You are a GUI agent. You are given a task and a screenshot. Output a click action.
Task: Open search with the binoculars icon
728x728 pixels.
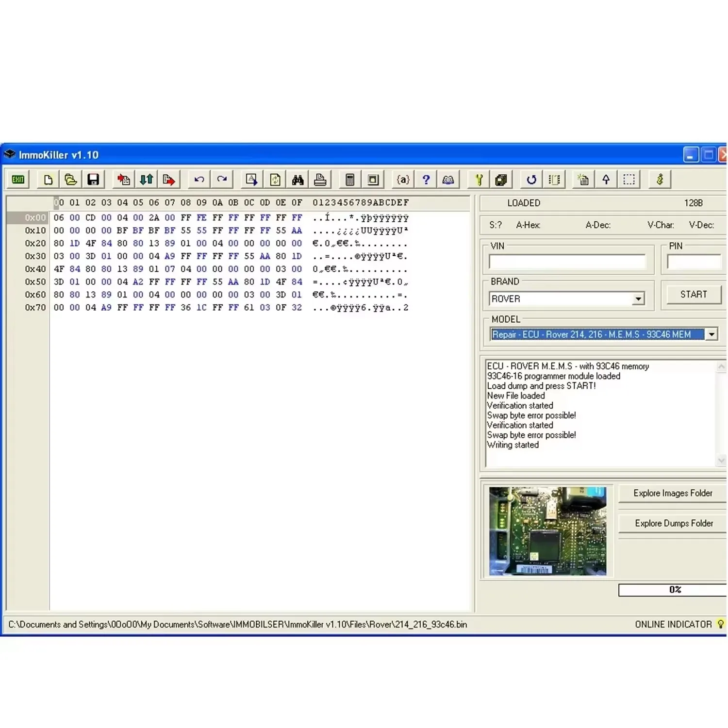click(298, 179)
